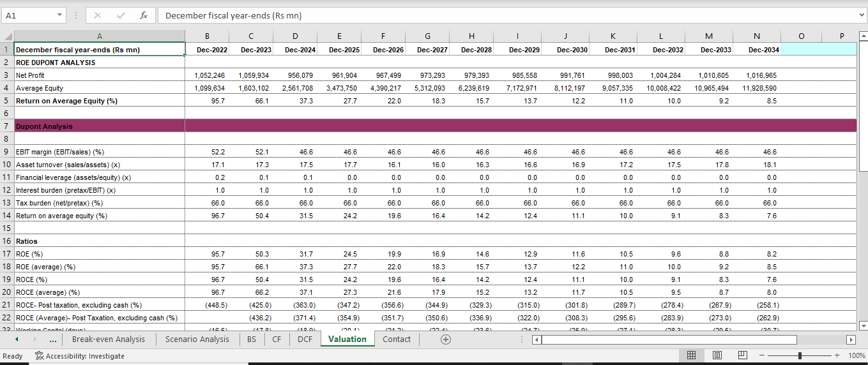Select the 'Average Equity' label cell
Viewport: 868px width, 365px height.
click(99, 88)
